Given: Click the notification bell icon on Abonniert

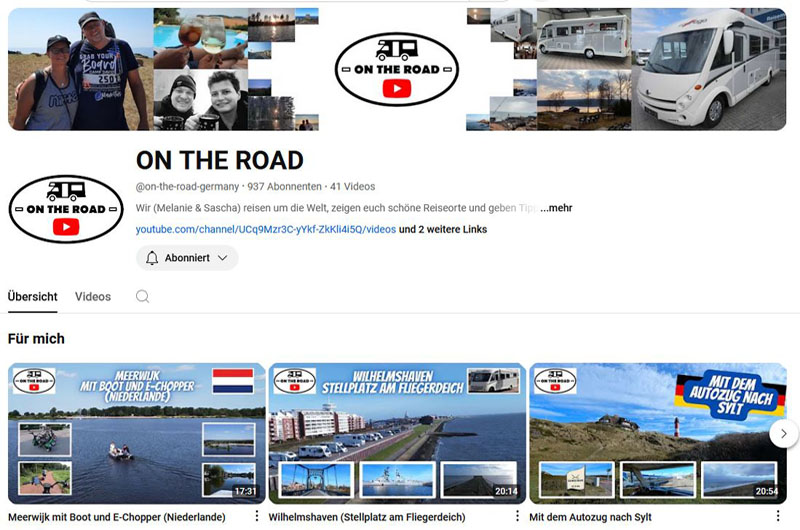Looking at the screenshot, I should pyautogui.click(x=152, y=258).
